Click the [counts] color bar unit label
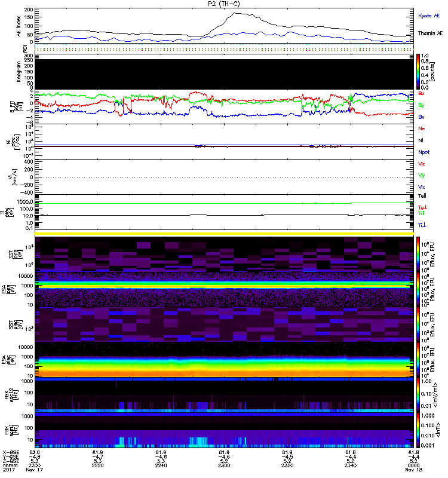The width and height of the screenshot is (448, 478). coord(432,72)
